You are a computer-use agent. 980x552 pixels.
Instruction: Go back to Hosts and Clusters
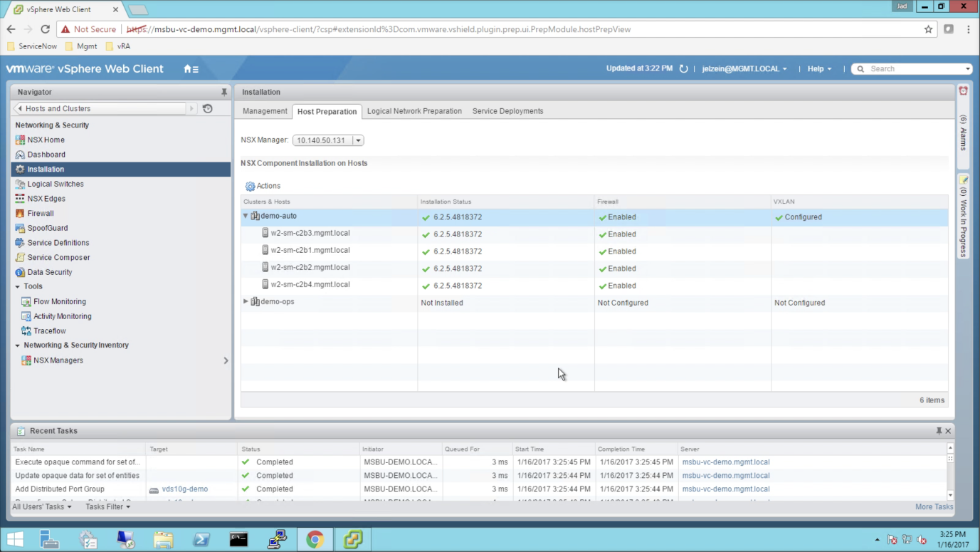click(x=100, y=108)
